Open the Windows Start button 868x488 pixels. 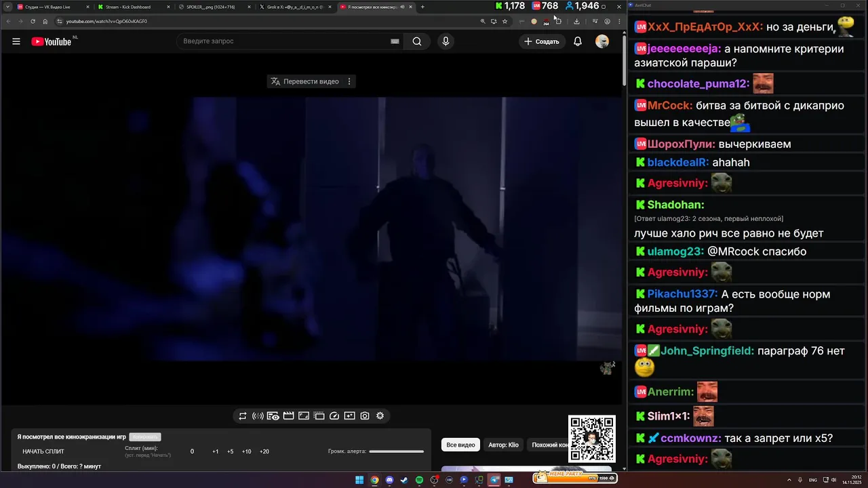(x=359, y=480)
